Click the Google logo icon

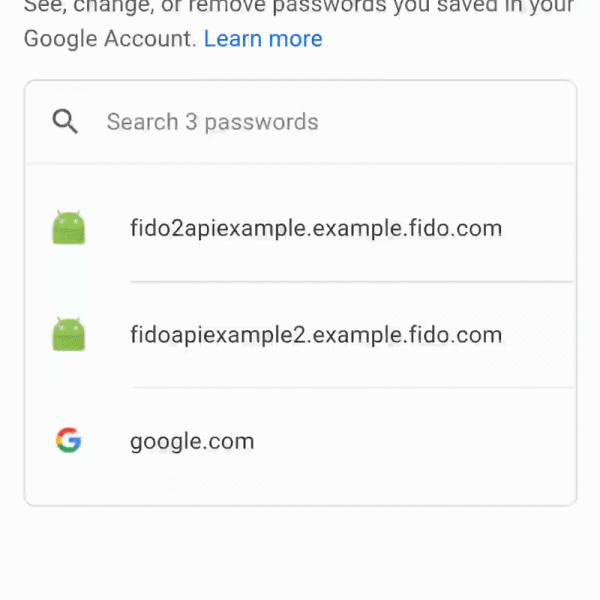click(68, 440)
